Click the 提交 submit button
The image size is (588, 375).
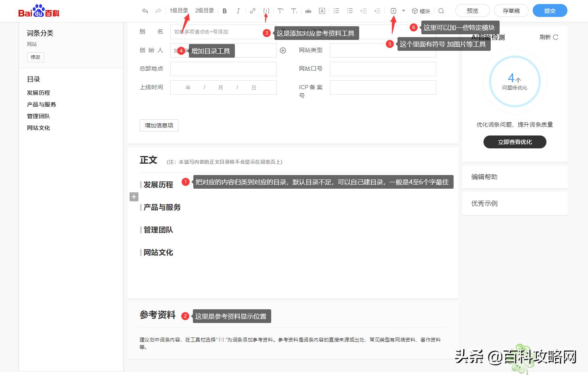pyautogui.click(x=550, y=10)
